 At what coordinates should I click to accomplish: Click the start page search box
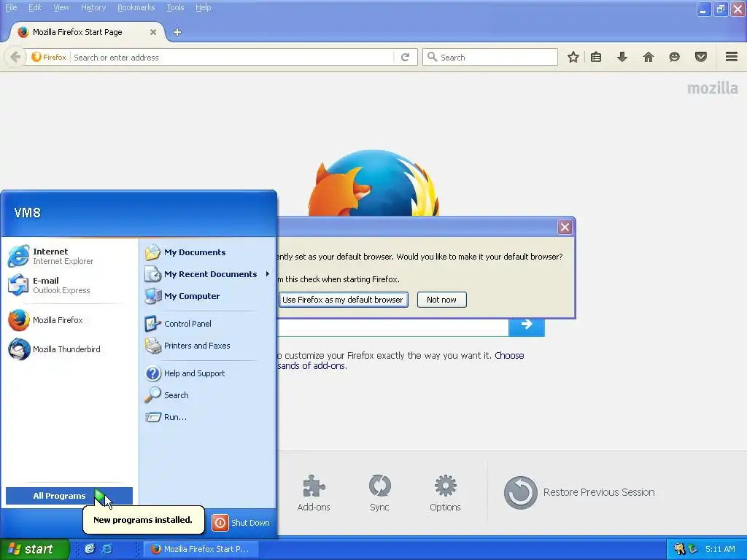tap(393, 327)
